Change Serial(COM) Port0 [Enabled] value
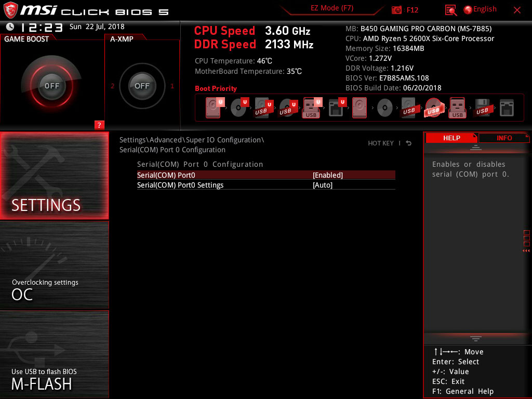The width and height of the screenshot is (532, 399). point(328,175)
